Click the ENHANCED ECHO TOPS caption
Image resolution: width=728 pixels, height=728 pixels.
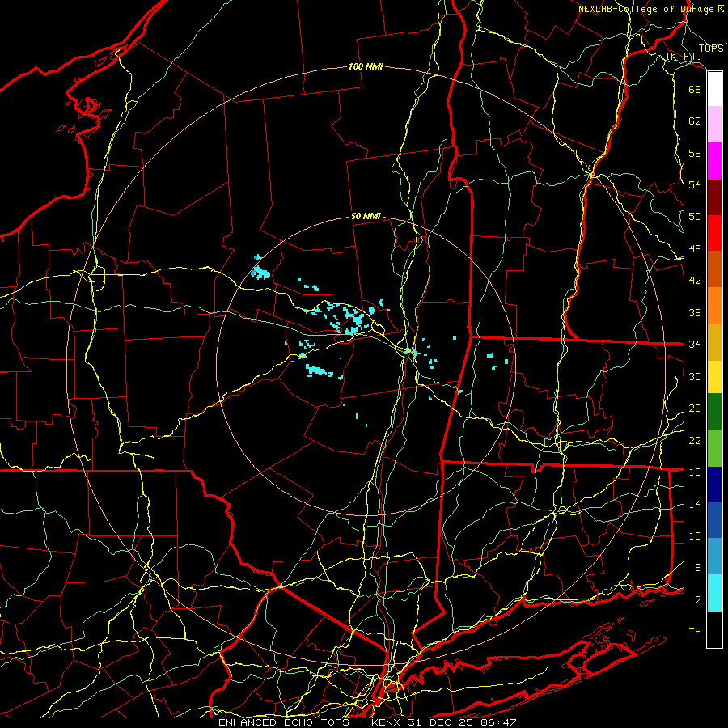284,722
